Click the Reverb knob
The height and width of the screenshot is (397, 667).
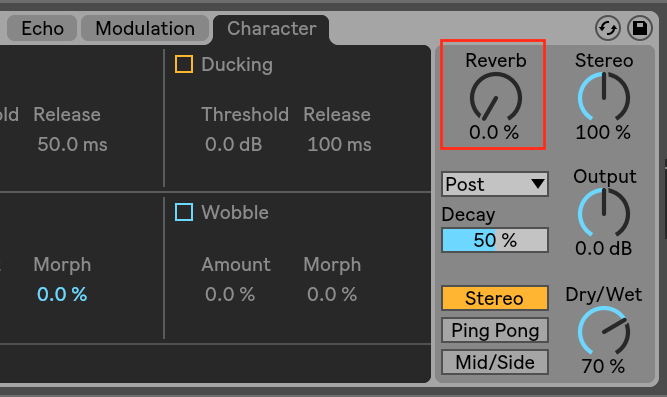[496, 98]
